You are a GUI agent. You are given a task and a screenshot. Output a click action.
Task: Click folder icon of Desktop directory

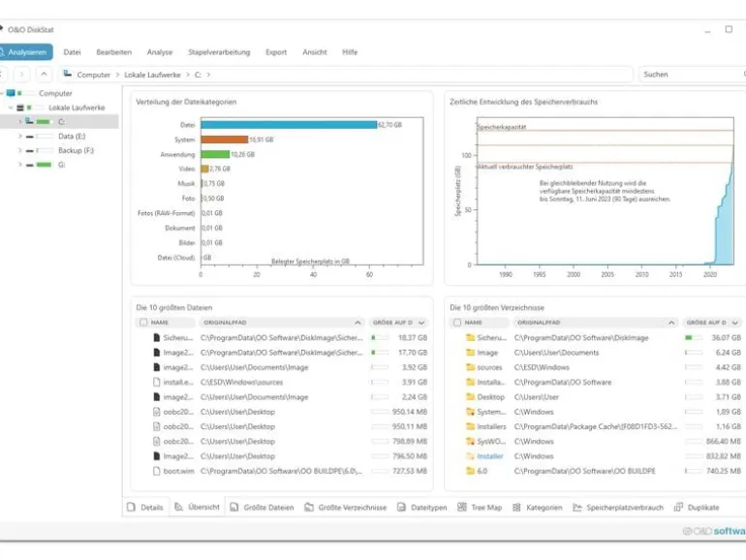[471, 397]
